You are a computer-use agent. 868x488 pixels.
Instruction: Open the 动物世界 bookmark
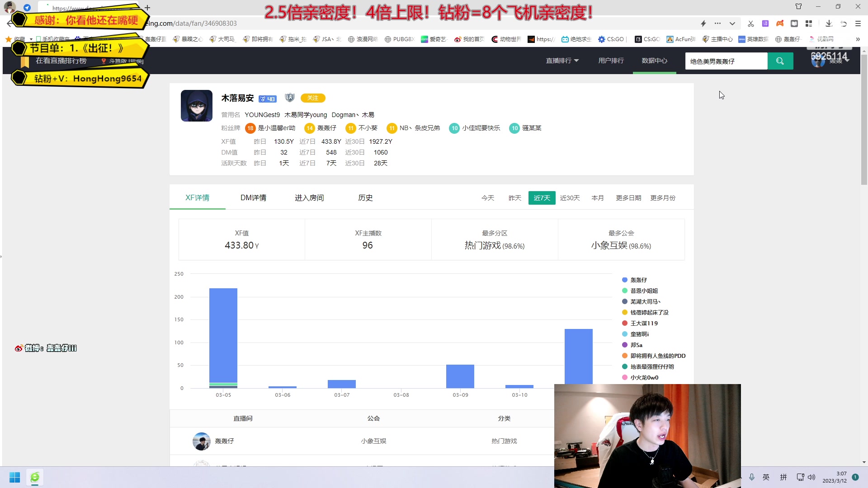[x=506, y=39]
